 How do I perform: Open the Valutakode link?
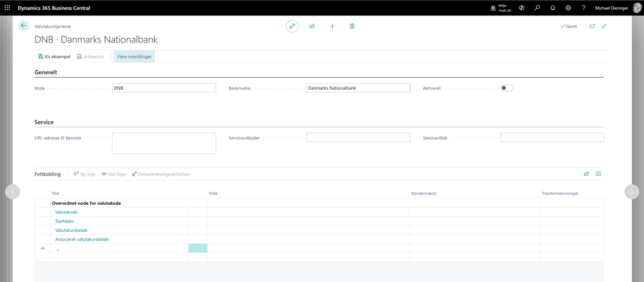coord(66,212)
